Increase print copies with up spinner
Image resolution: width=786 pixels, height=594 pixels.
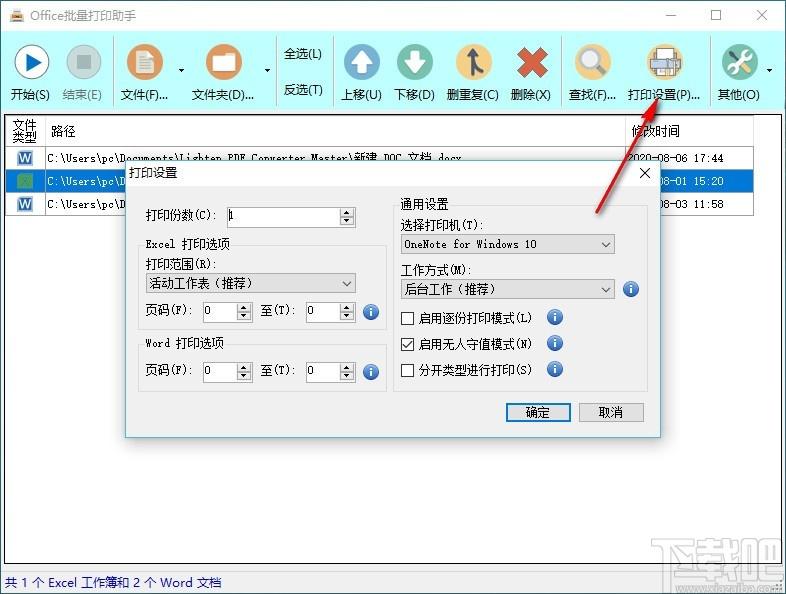click(346, 213)
